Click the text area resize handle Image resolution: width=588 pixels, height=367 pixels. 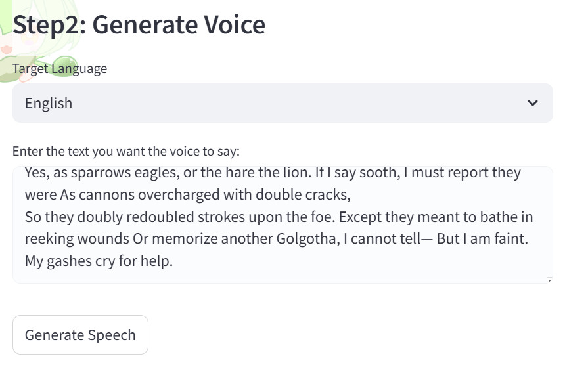coord(549,280)
